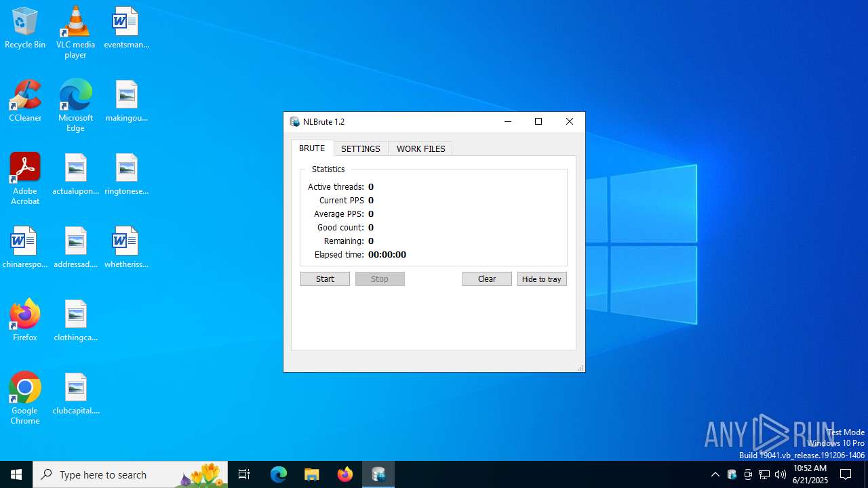868x488 pixels.
Task: Switch to the BRUTE tab
Action: pyautogui.click(x=312, y=148)
